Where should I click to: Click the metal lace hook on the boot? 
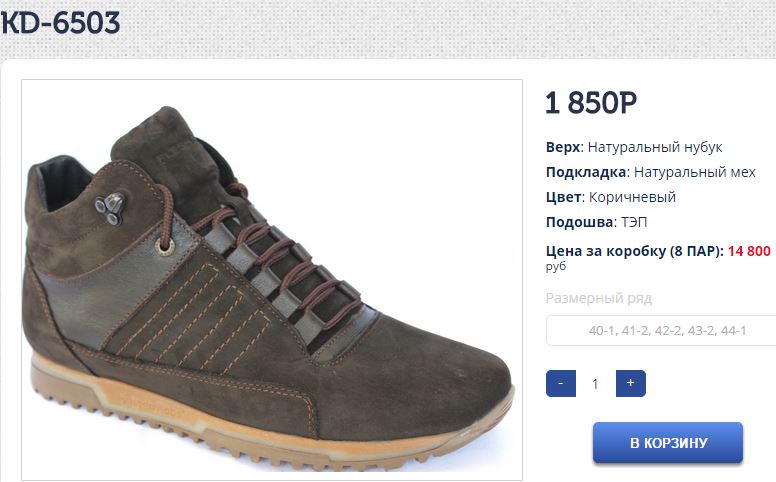(x=110, y=208)
